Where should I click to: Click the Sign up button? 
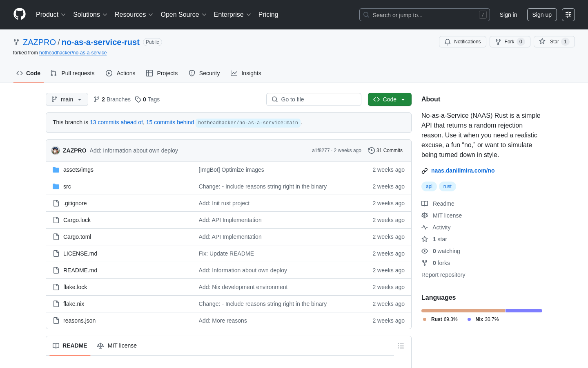542,15
